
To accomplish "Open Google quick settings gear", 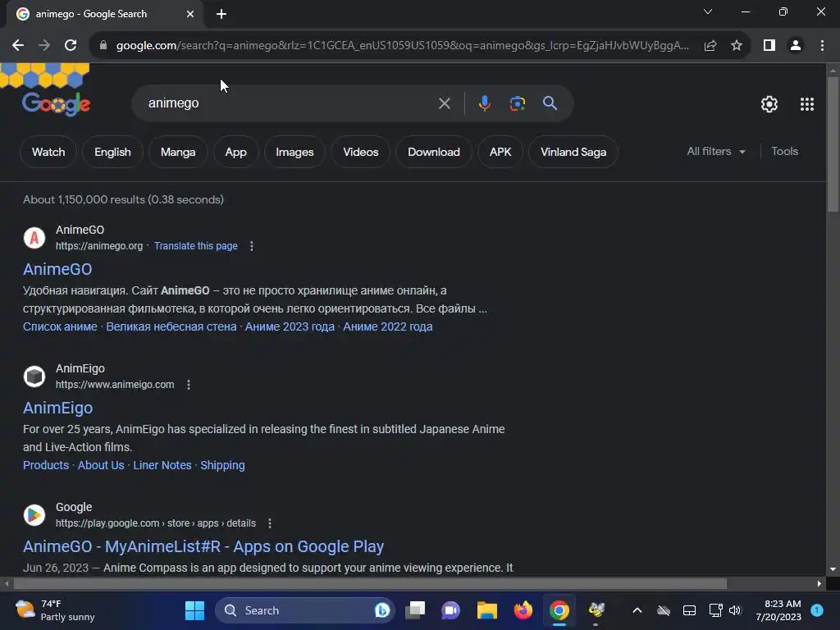I will click(769, 104).
